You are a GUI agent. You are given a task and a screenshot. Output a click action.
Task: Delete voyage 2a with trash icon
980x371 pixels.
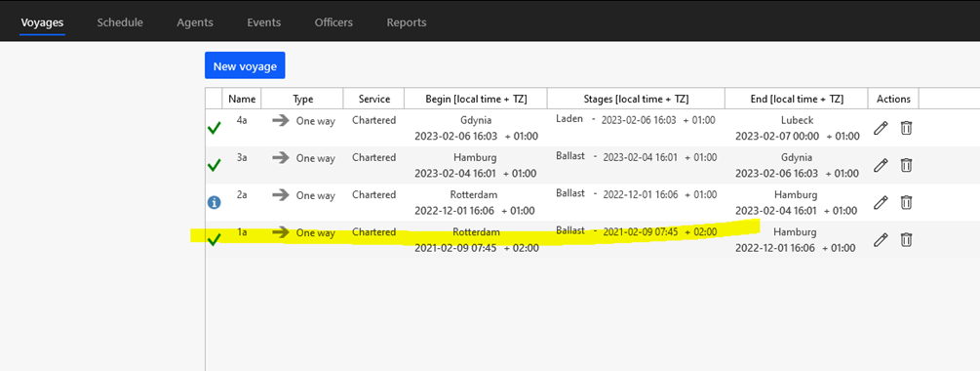(x=906, y=203)
